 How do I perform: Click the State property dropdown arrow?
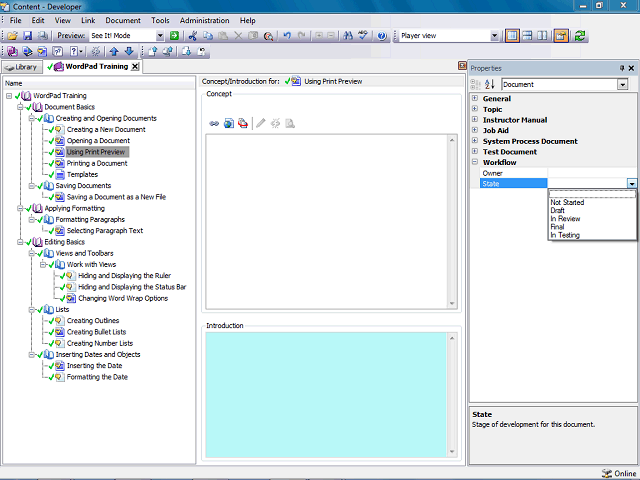click(x=632, y=184)
